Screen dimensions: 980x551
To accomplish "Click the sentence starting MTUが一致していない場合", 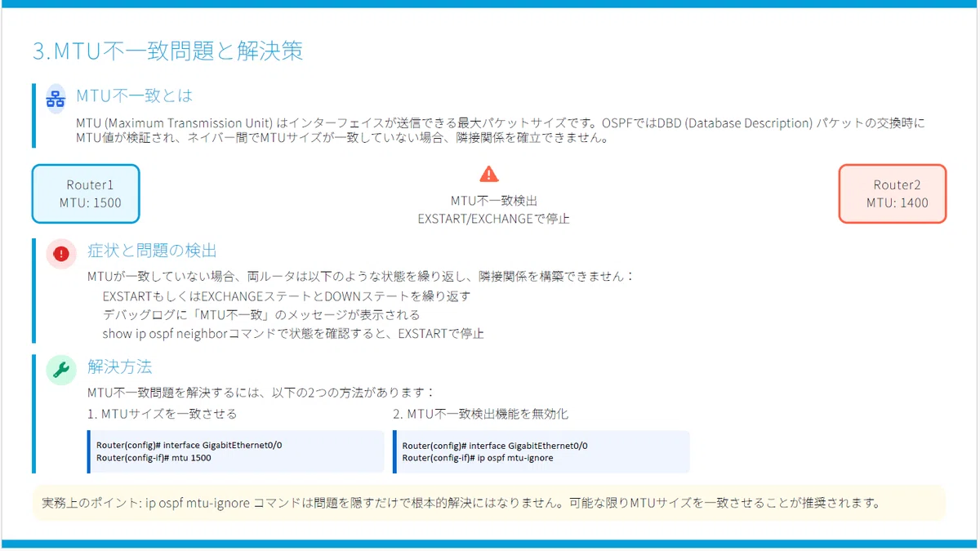I will [361, 277].
